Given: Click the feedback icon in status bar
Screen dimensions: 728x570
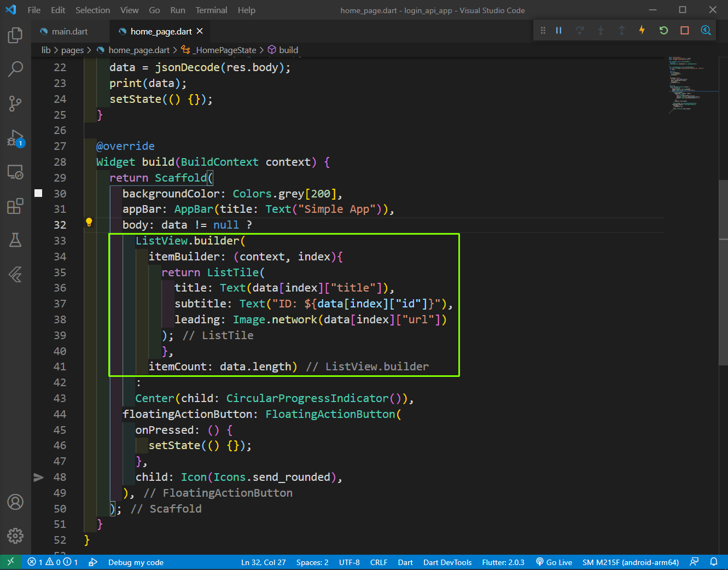Looking at the screenshot, I should click(x=695, y=562).
